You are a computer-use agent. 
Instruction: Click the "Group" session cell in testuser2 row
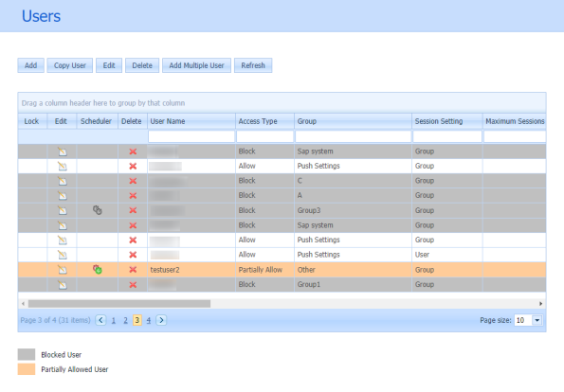click(447, 270)
